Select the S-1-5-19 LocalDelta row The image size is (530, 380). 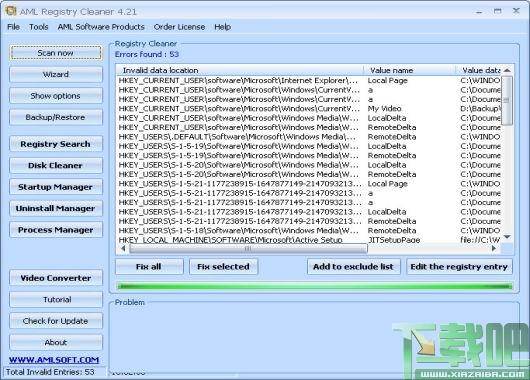[x=309, y=146]
